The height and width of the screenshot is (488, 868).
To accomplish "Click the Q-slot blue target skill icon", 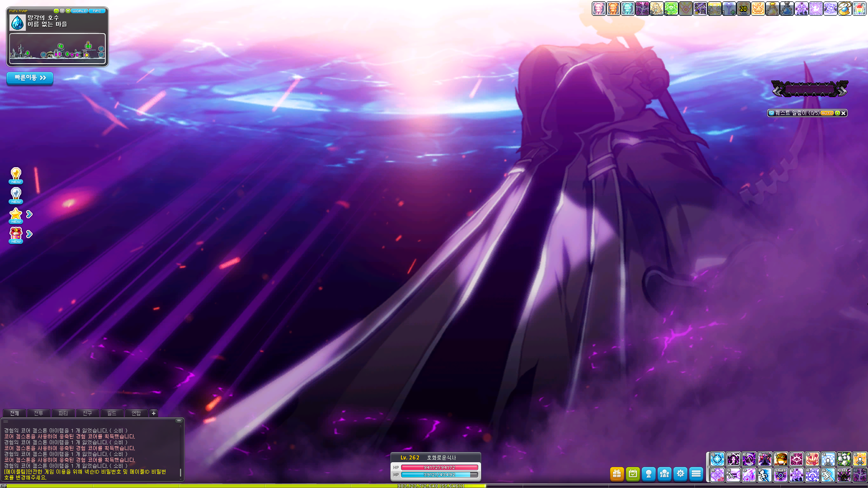I will tap(717, 459).
